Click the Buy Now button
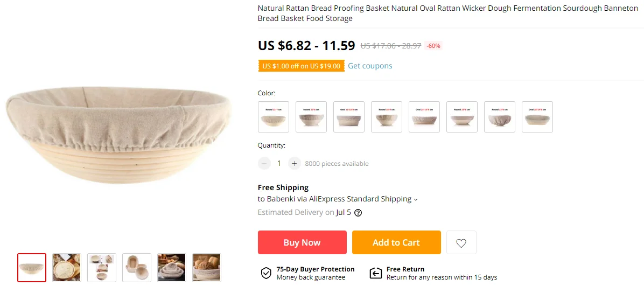 (302, 242)
